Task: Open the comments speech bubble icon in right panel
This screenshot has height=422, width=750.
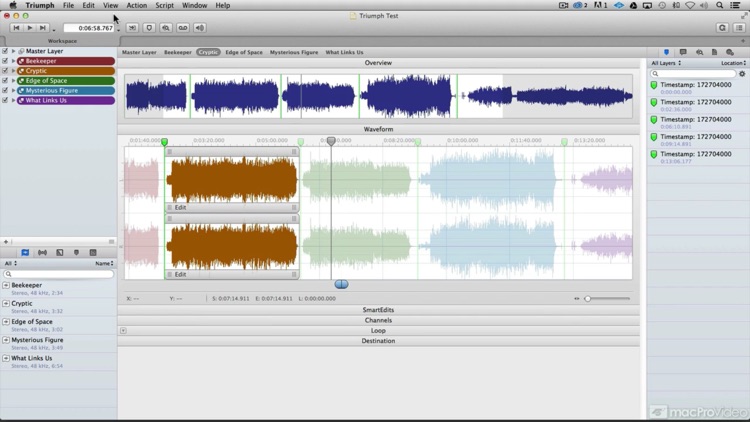Action: [683, 52]
